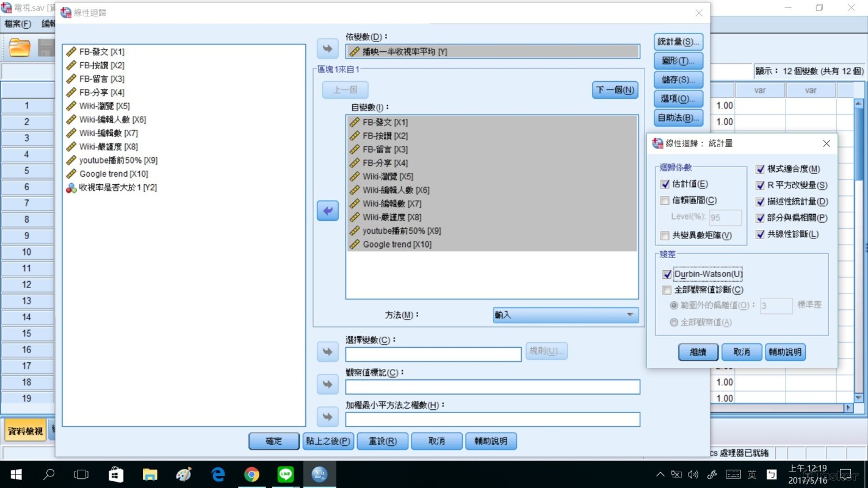Viewport: 868px width, 488px height.
Task: Open the folder icon in SPSS toolbar
Action: point(20,48)
